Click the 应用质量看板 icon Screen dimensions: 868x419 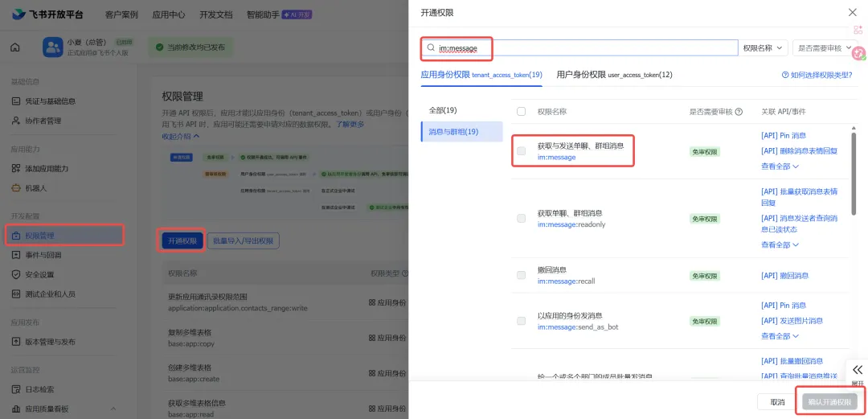click(x=15, y=409)
